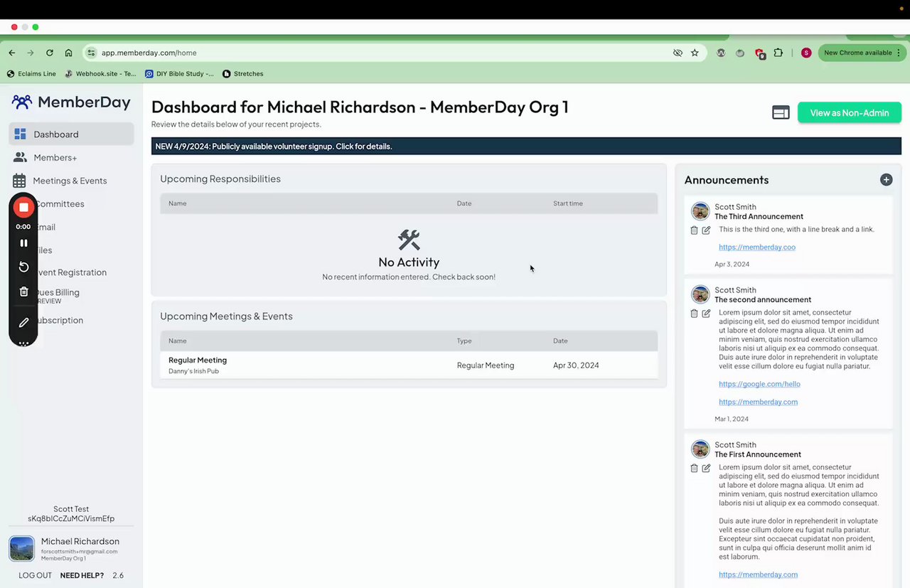Click LOG OUT link
This screenshot has width=910, height=588.
point(35,575)
